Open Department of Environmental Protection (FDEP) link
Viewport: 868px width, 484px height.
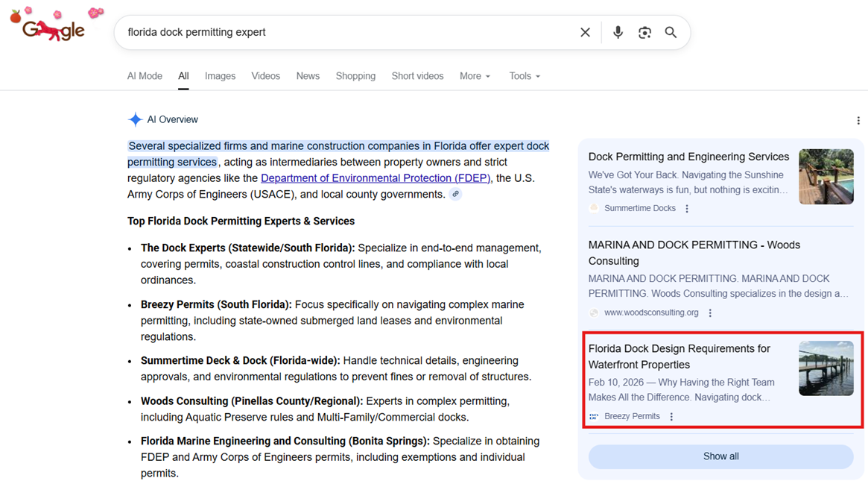(x=376, y=178)
